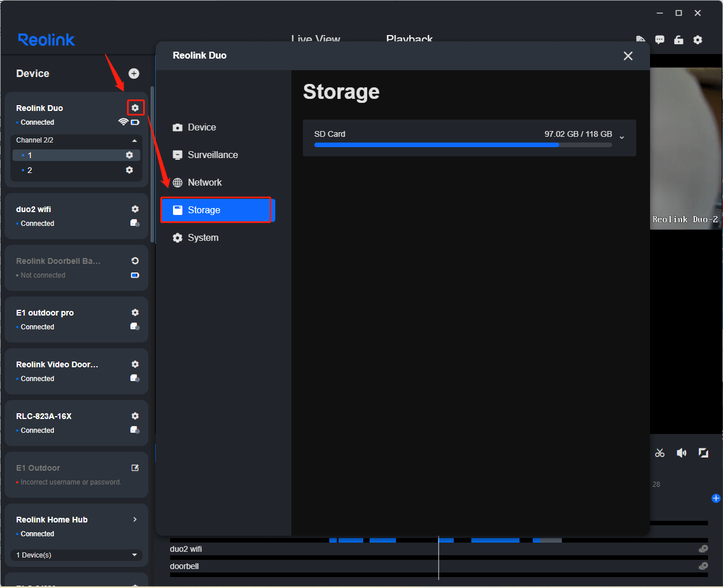The width and height of the screenshot is (723, 588).
Task: Open the System settings section
Action: pos(218,238)
